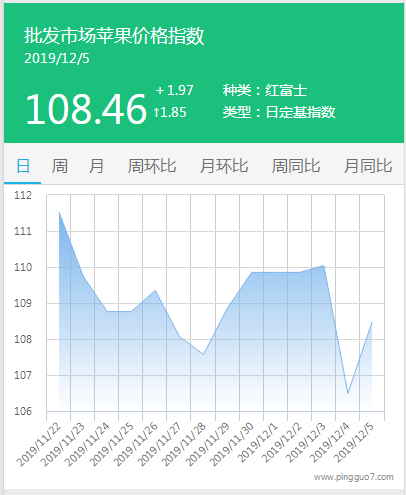Image resolution: width=406 pixels, height=495 pixels.
Task: Click the index value 108.46
Action: click(x=86, y=109)
